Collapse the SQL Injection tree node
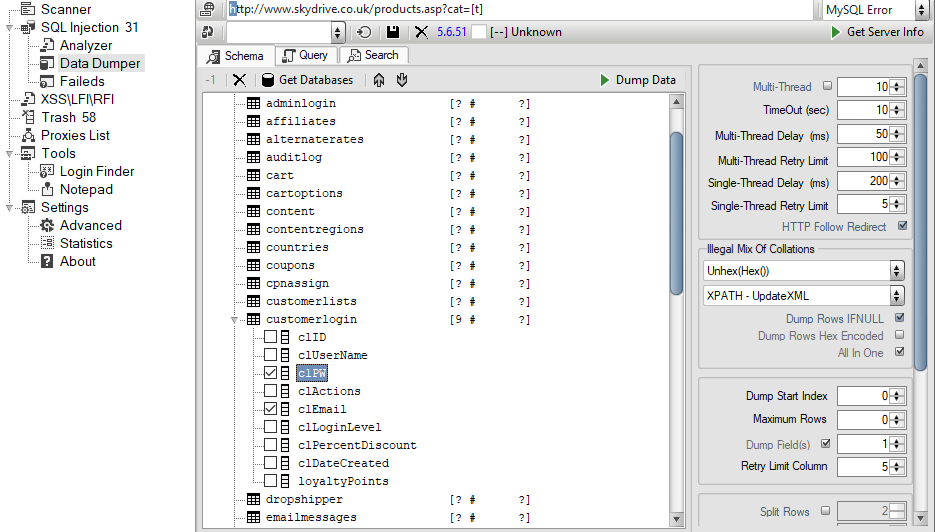The height and width of the screenshot is (532, 935). (9, 28)
